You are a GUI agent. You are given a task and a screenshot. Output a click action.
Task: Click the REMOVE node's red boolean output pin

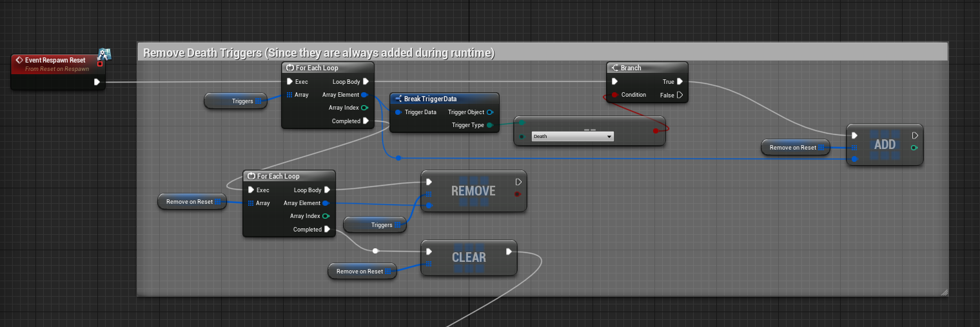pos(518,194)
